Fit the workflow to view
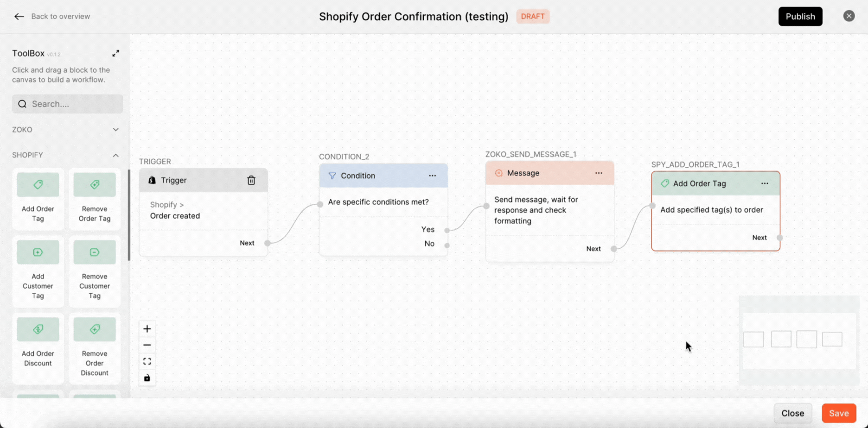This screenshot has width=868, height=428. [x=147, y=361]
